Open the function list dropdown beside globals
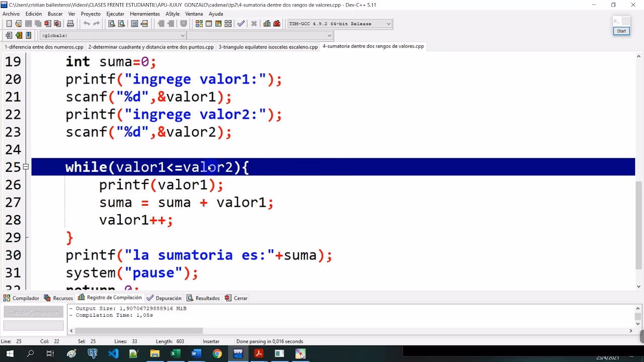644x362 pixels. [x=329, y=35]
